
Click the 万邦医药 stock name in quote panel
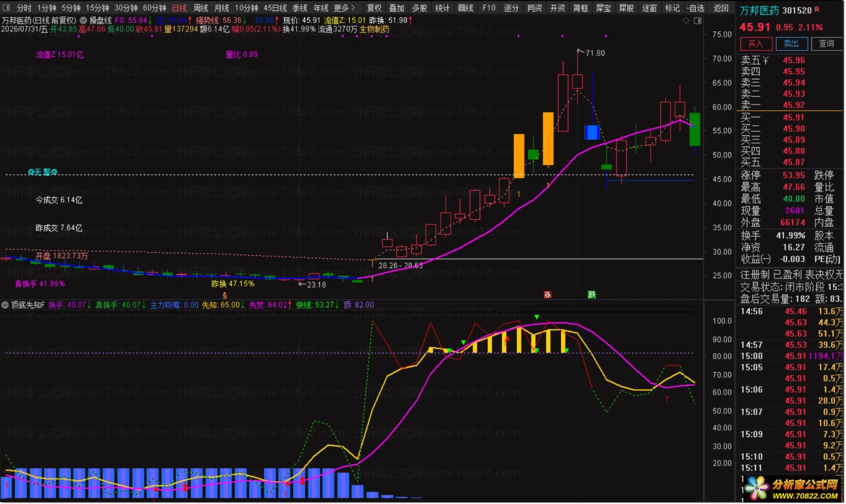759,10
